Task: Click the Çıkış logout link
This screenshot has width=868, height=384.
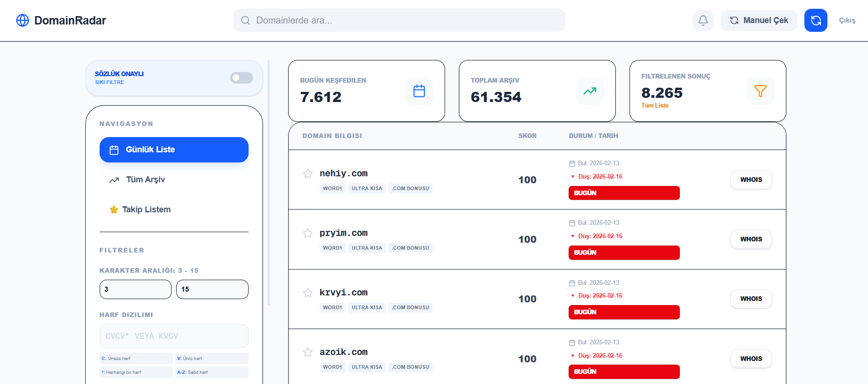Action: pyautogui.click(x=847, y=20)
